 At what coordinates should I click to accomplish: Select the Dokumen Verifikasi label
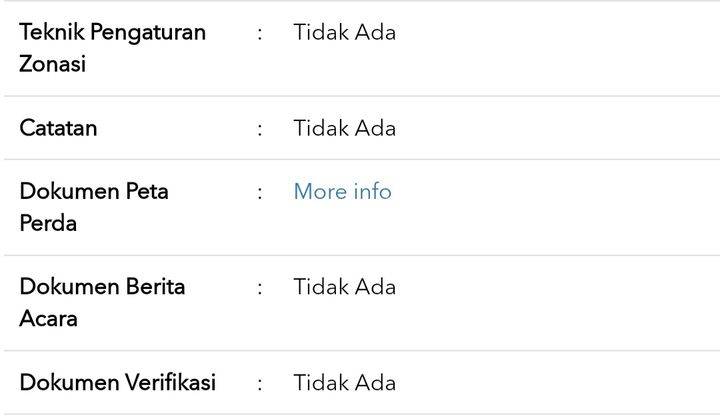(x=118, y=382)
